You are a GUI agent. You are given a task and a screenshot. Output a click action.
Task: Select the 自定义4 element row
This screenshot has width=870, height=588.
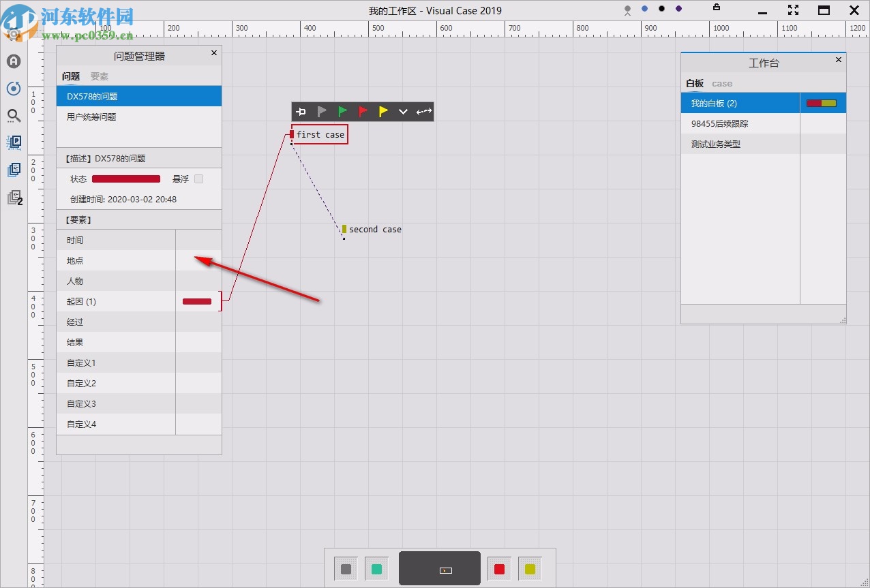click(x=139, y=424)
